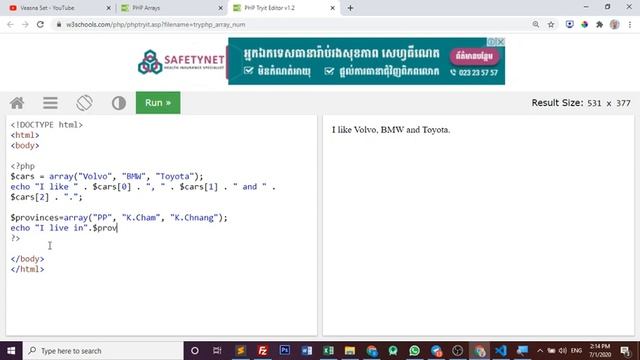Open OBS Studio from taskbar
This screenshot has height=360, width=640.
458,351
